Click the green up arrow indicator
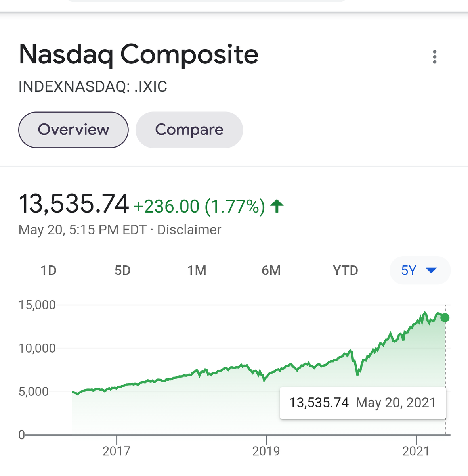 click(x=277, y=206)
